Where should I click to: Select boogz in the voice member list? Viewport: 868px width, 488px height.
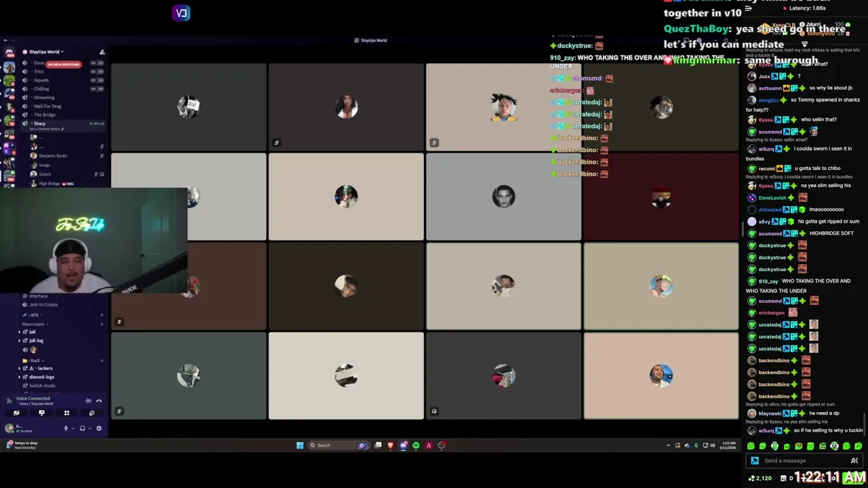click(x=45, y=165)
